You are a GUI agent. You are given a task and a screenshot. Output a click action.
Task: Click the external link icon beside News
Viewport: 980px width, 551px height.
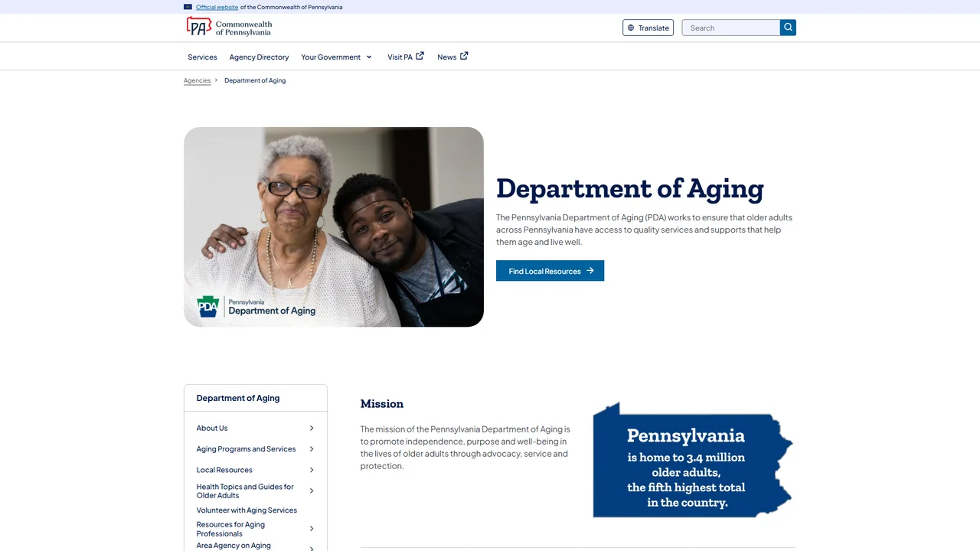click(464, 56)
